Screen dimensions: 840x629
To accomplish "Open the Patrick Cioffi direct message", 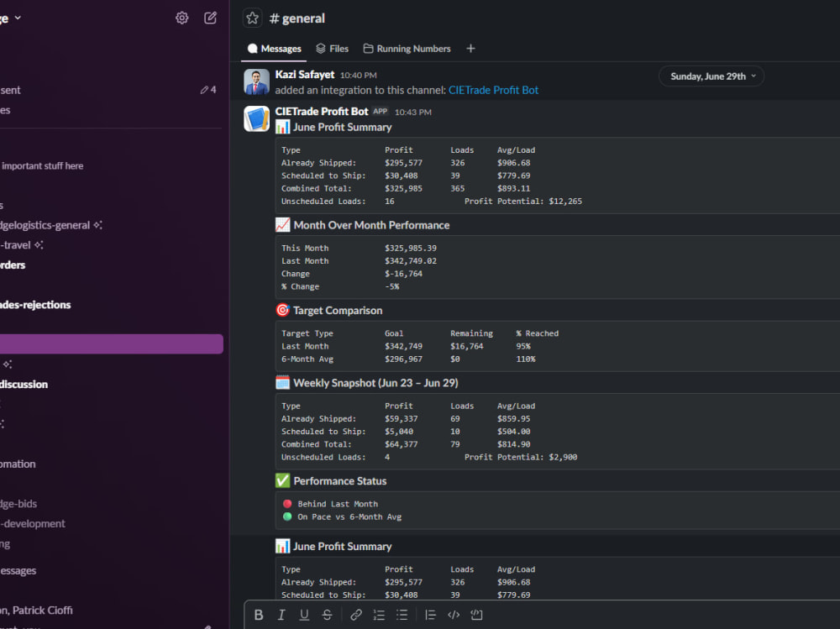I will (x=36, y=611).
